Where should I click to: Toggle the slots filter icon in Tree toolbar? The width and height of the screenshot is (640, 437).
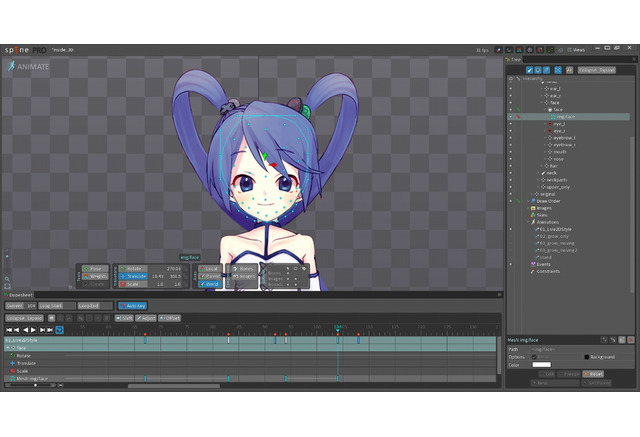(x=538, y=70)
